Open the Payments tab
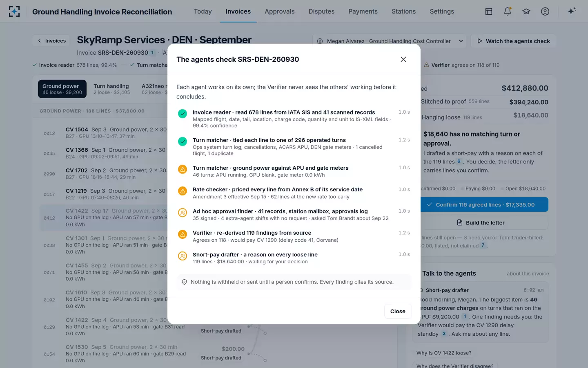Viewport: 588px width, 368px height. [363, 11]
